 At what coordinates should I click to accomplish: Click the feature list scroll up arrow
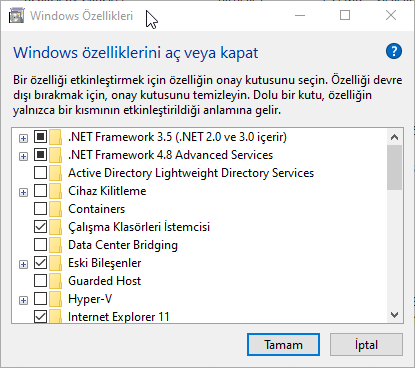[395, 137]
